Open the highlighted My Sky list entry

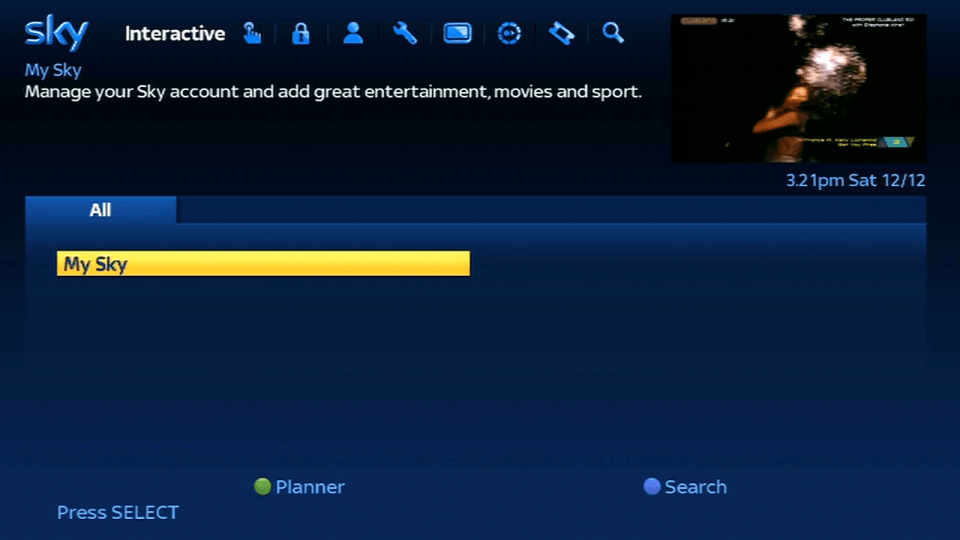point(263,264)
